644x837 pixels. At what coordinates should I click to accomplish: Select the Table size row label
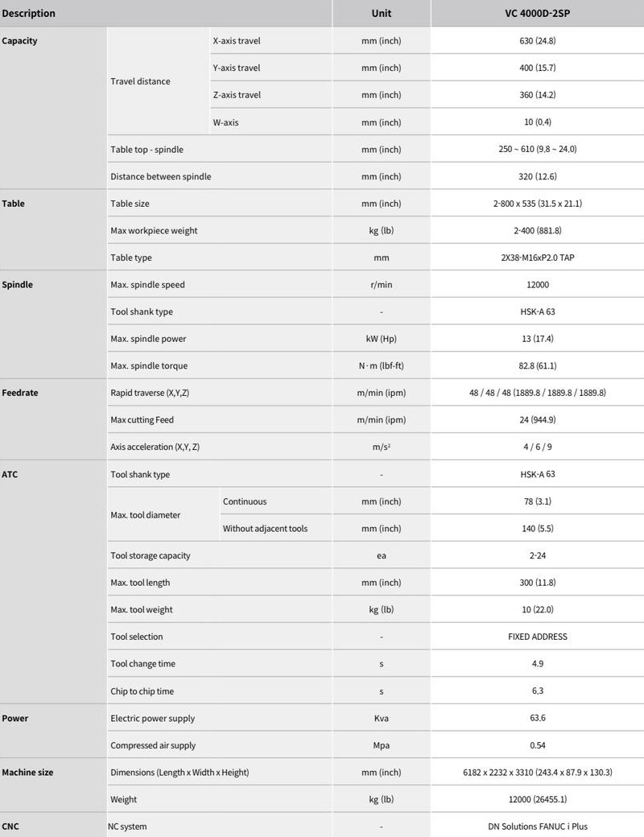pyautogui.click(x=130, y=204)
